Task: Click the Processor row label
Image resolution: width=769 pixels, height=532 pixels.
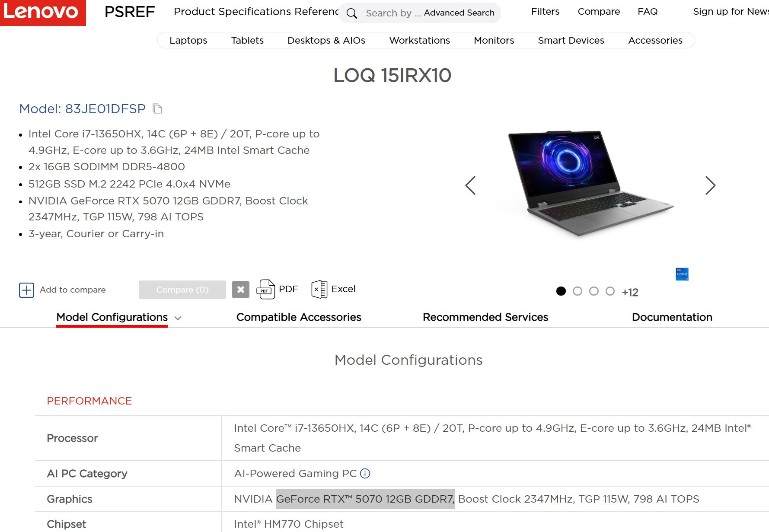Action: click(x=72, y=438)
